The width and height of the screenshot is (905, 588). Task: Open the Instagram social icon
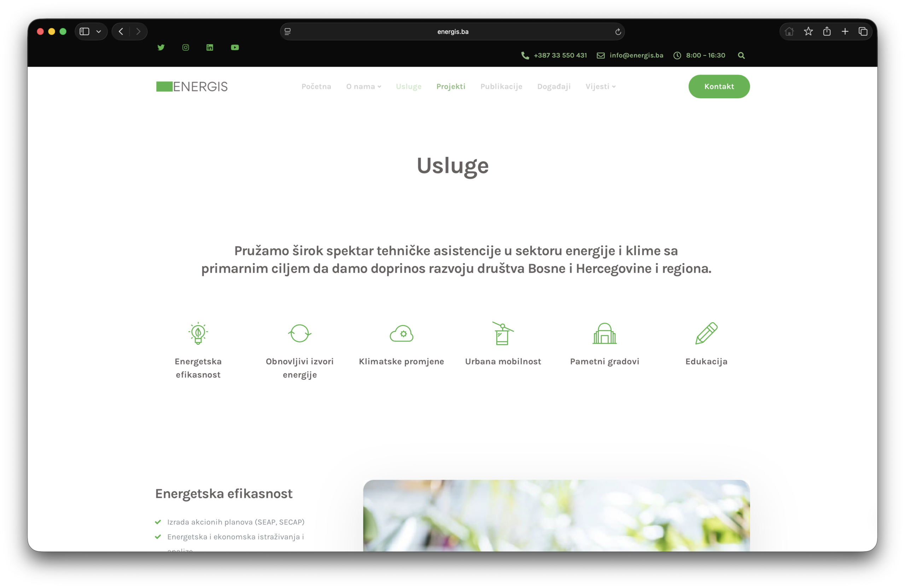(186, 47)
